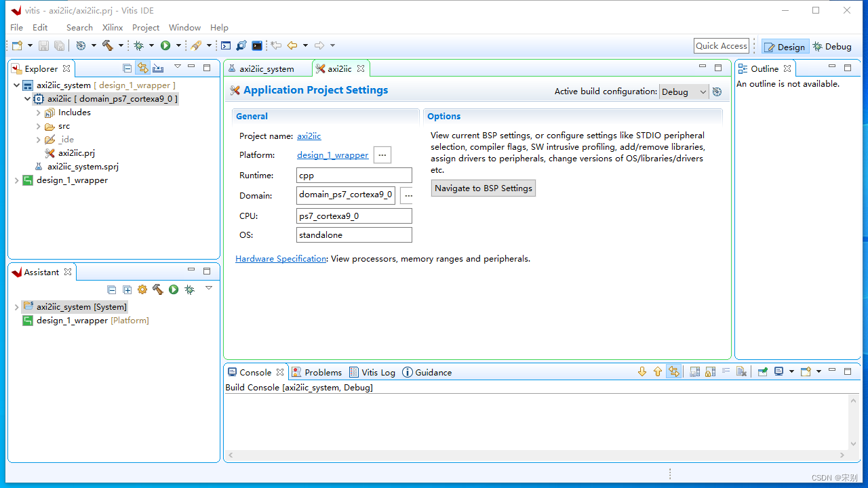Click the Hardware Specification link

pyautogui.click(x=281, y=259)
